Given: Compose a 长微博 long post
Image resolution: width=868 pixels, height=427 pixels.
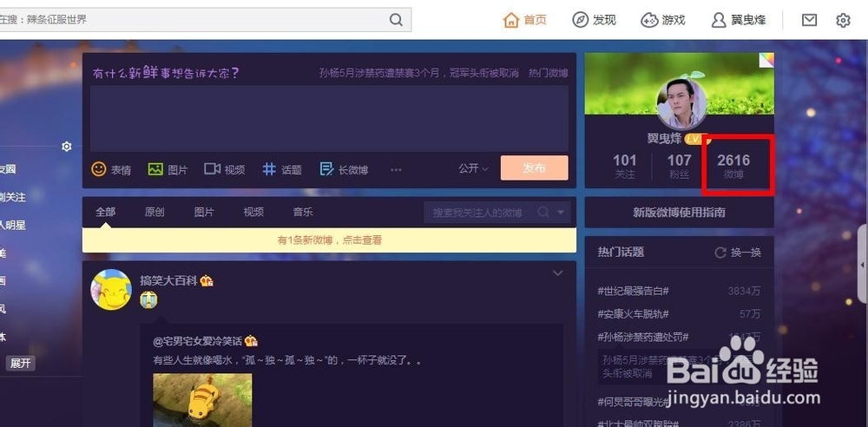Looking at the screenshot, I should tap(344, 169).
